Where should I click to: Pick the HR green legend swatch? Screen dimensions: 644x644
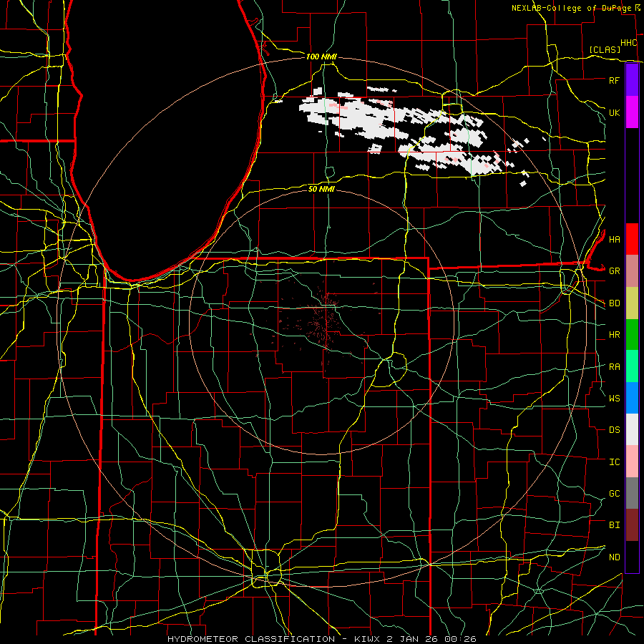[x=632, y=335]
